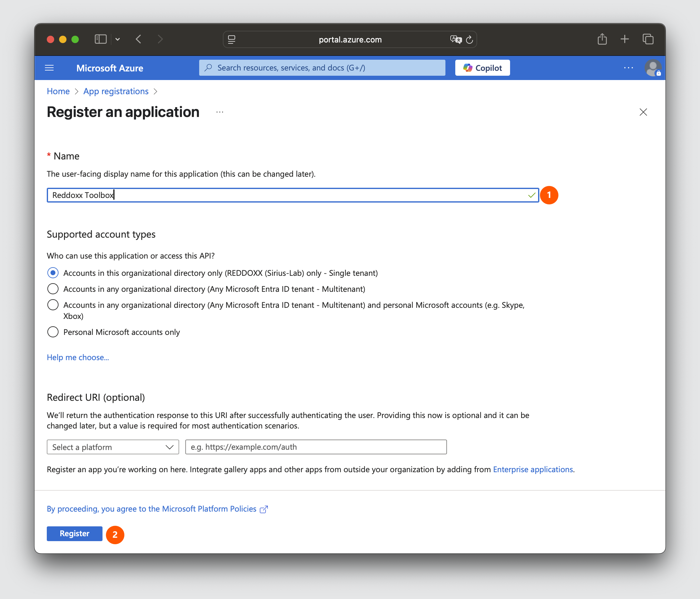This screenshot has width=700, height=599.
Task: Select Personal Microsoft accounts only
Action: tap(53, 332)
